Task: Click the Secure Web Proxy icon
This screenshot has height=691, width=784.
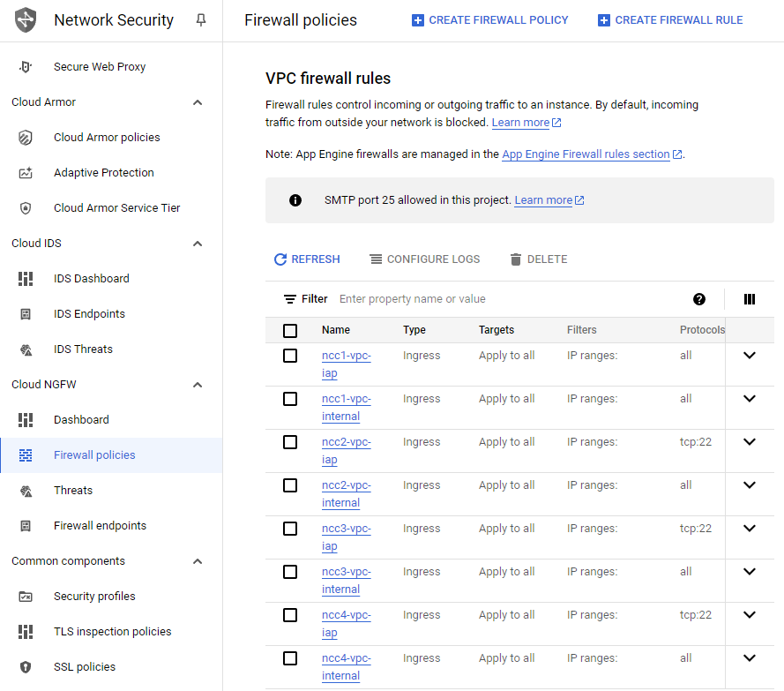Action: (26, 66)
